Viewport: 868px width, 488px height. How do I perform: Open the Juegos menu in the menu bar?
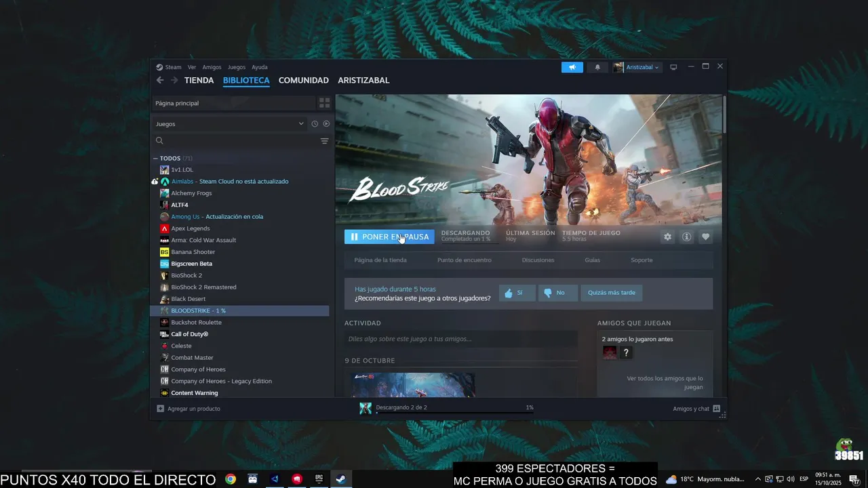click(237, 67)
